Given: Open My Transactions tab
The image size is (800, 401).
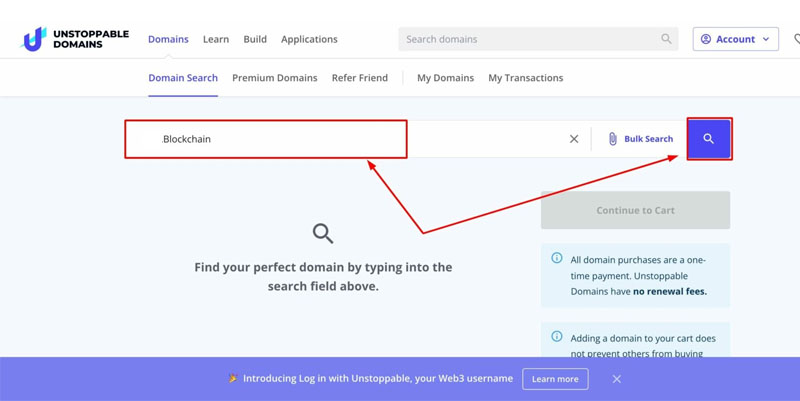Looking at the screenshot, I should click(526, 78).
